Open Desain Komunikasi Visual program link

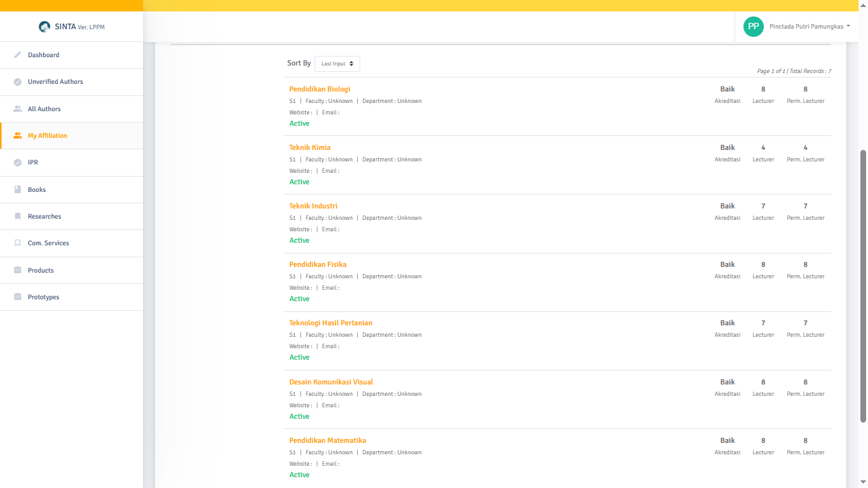click(331, 382)
